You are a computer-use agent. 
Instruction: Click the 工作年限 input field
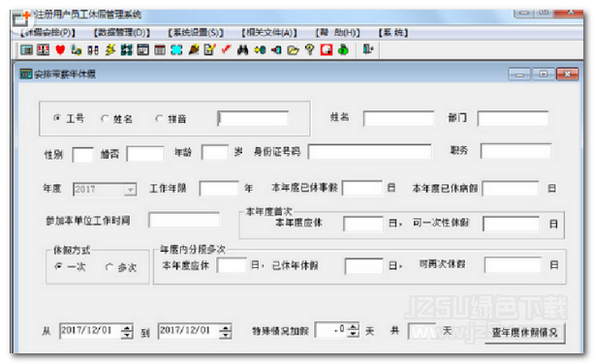[x=219, y=189]
